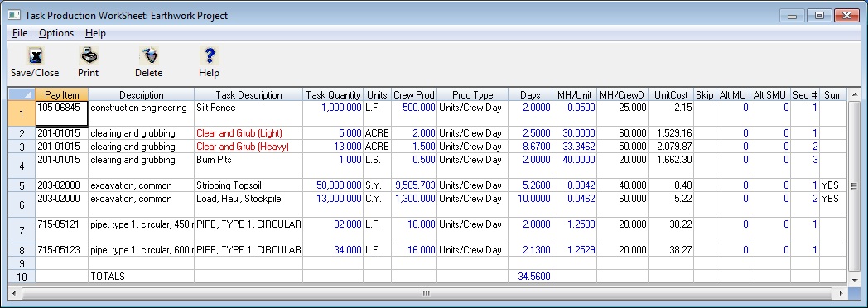
Task: Select row header number 1
Action: click(x=22, y=114)
